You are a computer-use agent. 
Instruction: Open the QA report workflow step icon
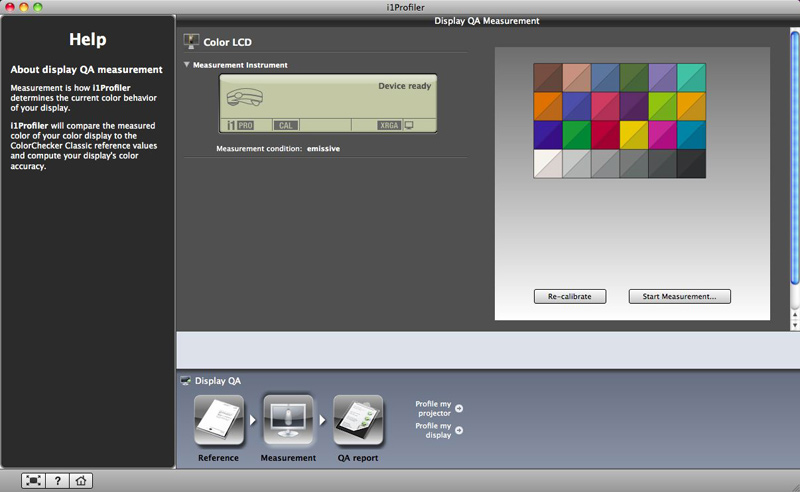pos(358,420)
